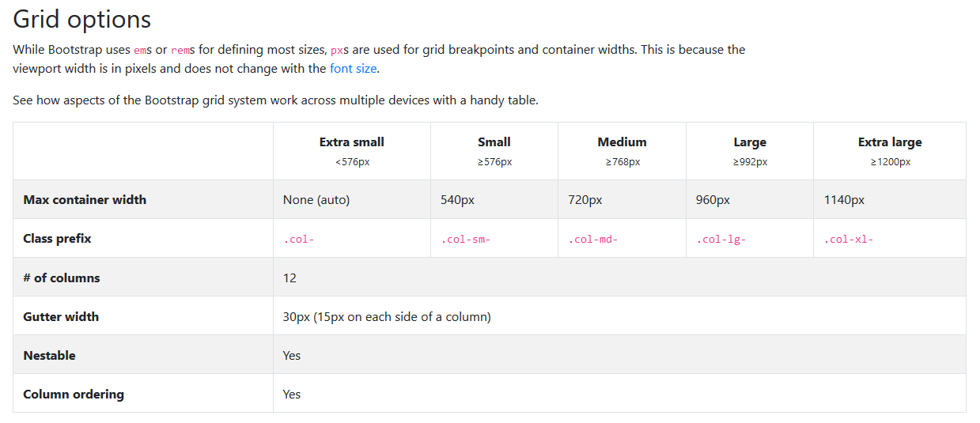This screenshot has width=980, height=423.
Task: Click the 'rem' code text in paragraph
Action: [x=180, y=50]
